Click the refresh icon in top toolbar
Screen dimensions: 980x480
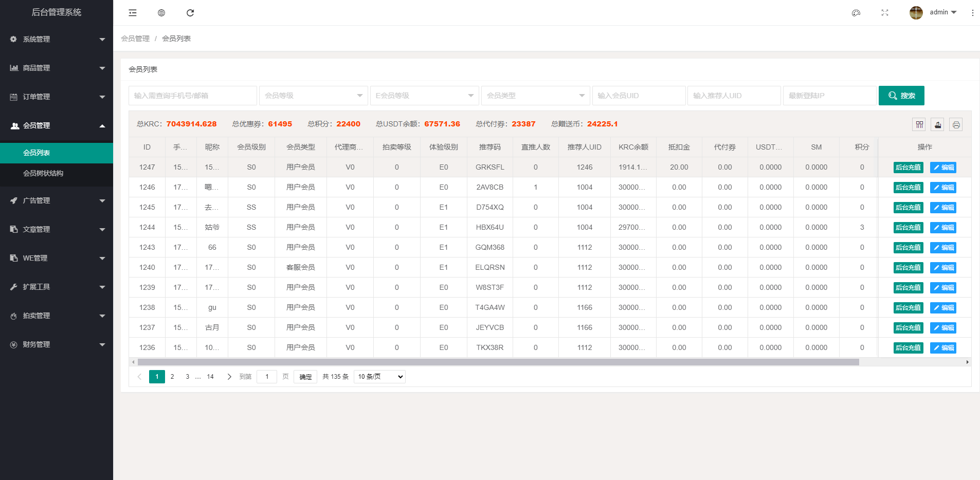(190, 13)
